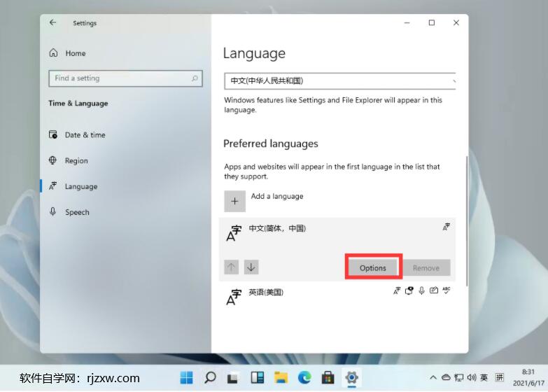Click the display language icon on Chinese row

click(447, 227)
